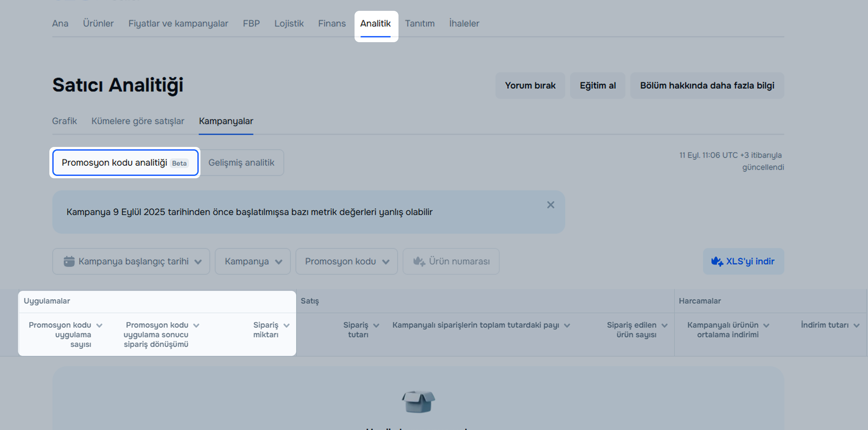Close the campaign date warning banner

pyautogui.click(x=550, y=205)
